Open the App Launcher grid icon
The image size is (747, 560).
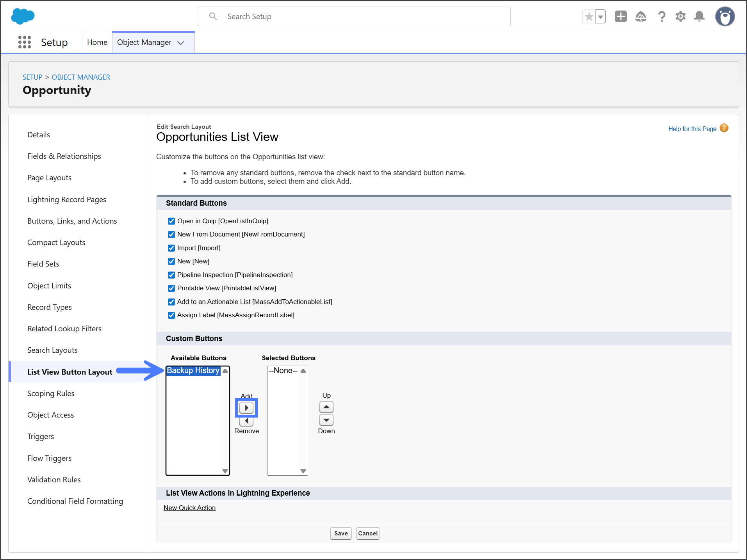click(x=25, y=42)
